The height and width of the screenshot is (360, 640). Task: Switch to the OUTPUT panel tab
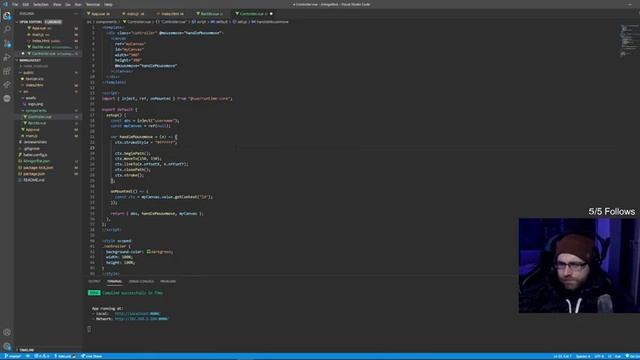(94, 281)
